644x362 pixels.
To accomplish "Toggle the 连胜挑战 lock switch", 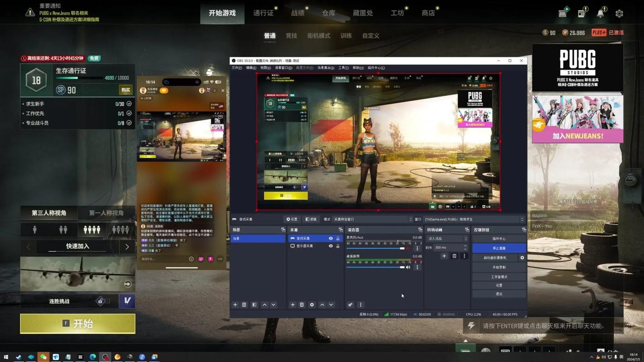I will (101, 301).
